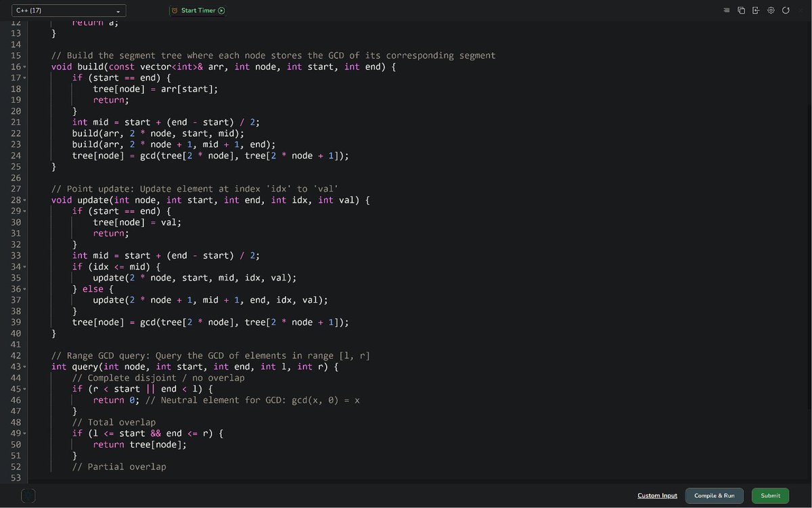Open the Custom Input link
This screenshot has height=508, width=812.
[657, 496]
